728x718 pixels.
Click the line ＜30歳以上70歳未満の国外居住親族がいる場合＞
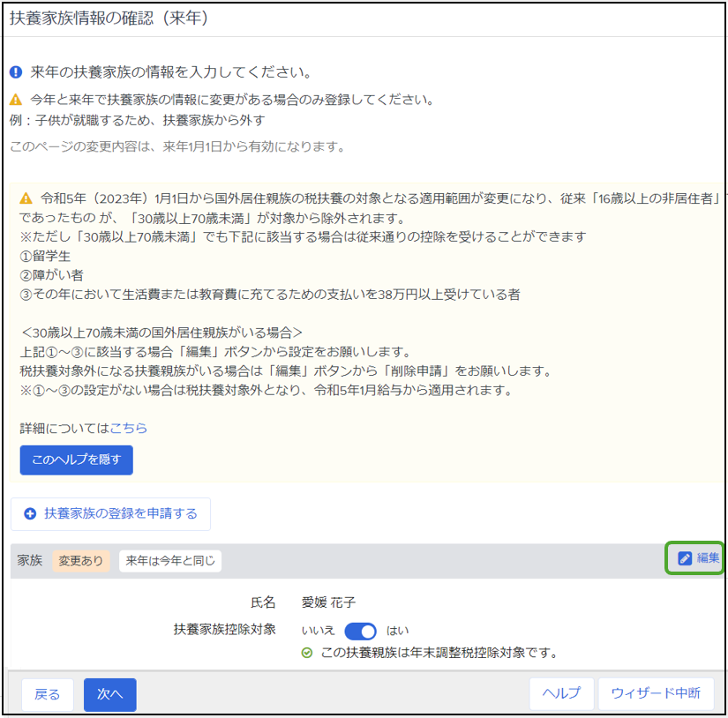pyautogui.click(x=161, y=333)
